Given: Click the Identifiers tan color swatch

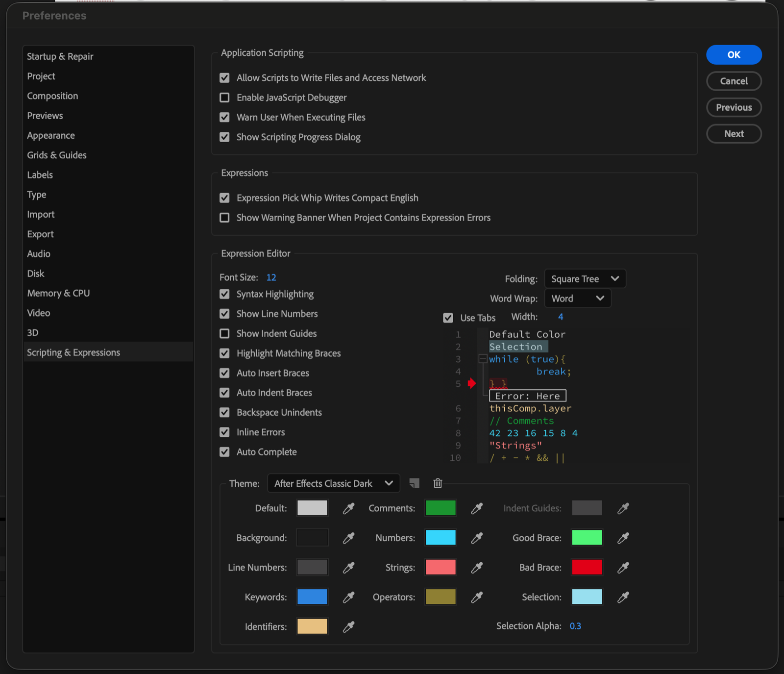Looking at the screenshot, I should click(x=312, y=626).
